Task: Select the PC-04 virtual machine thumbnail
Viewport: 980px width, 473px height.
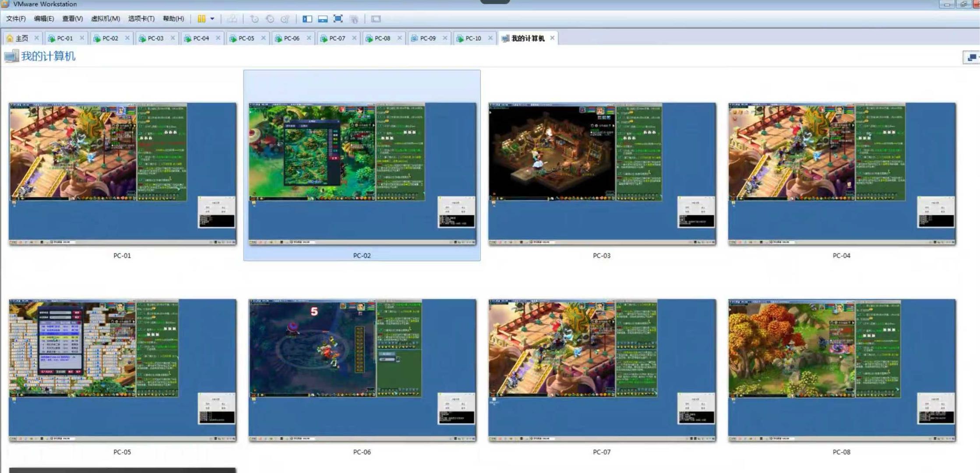Action: pos(841,174)
